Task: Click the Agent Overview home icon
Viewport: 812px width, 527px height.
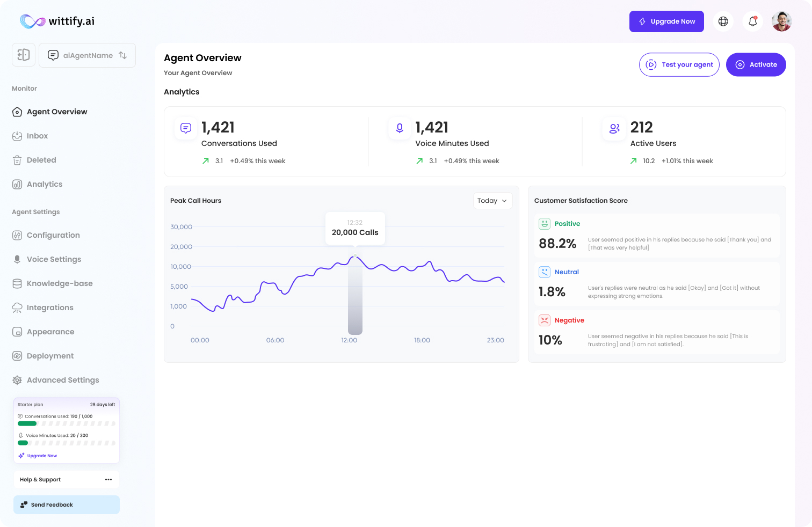Action: pos(17,112)
